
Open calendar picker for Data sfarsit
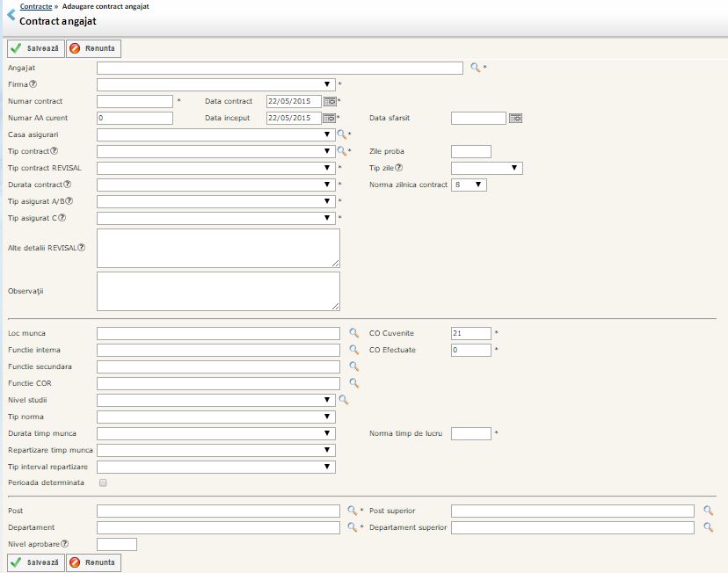[x=516, y=118]
